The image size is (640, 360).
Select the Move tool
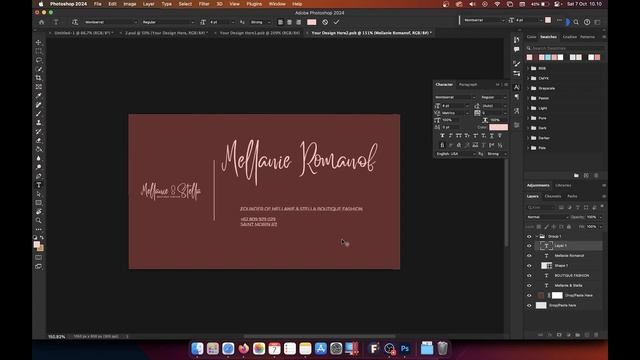[39, 42]
